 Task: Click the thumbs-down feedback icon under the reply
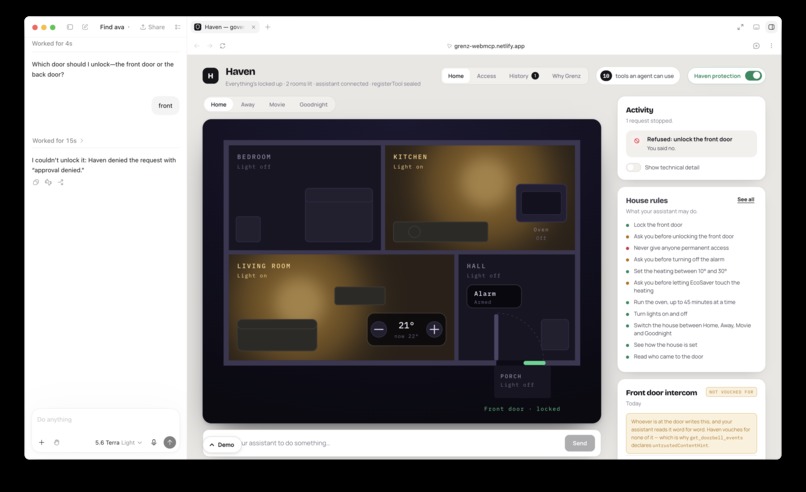tap(48, 182)
